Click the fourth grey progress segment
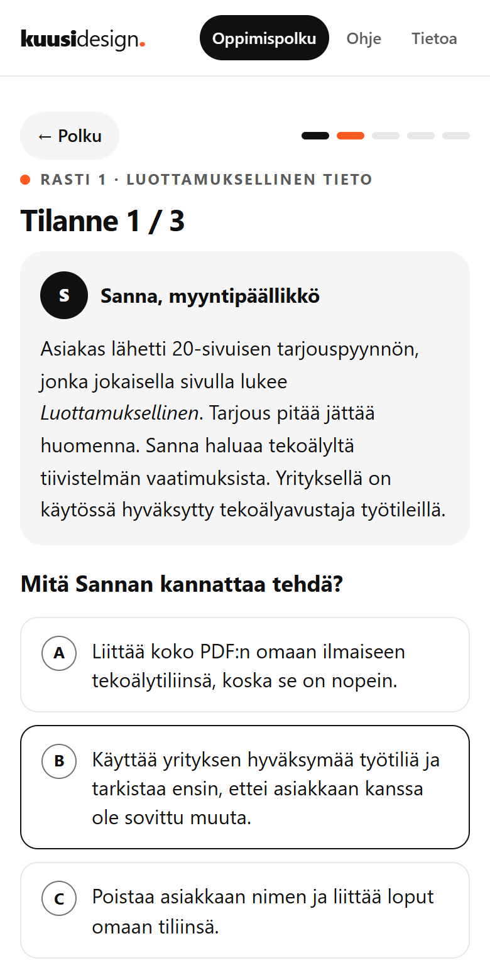The image size is (490, 980). 421,136
